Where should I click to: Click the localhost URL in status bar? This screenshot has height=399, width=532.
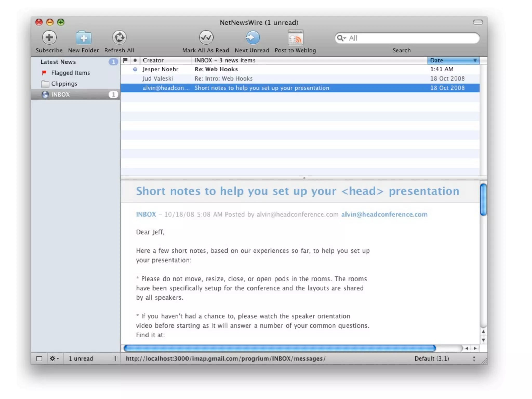click(x=225, y=359)
